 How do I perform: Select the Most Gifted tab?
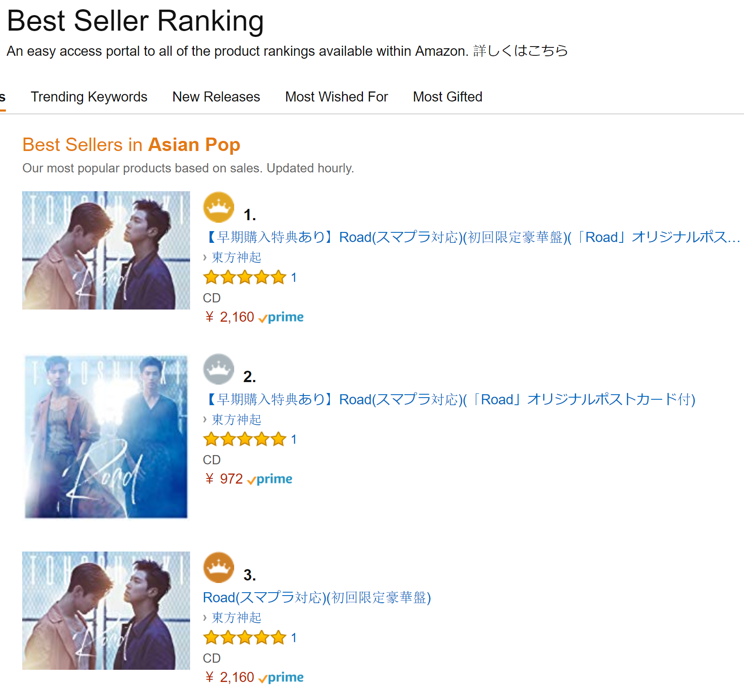[447, 97]
